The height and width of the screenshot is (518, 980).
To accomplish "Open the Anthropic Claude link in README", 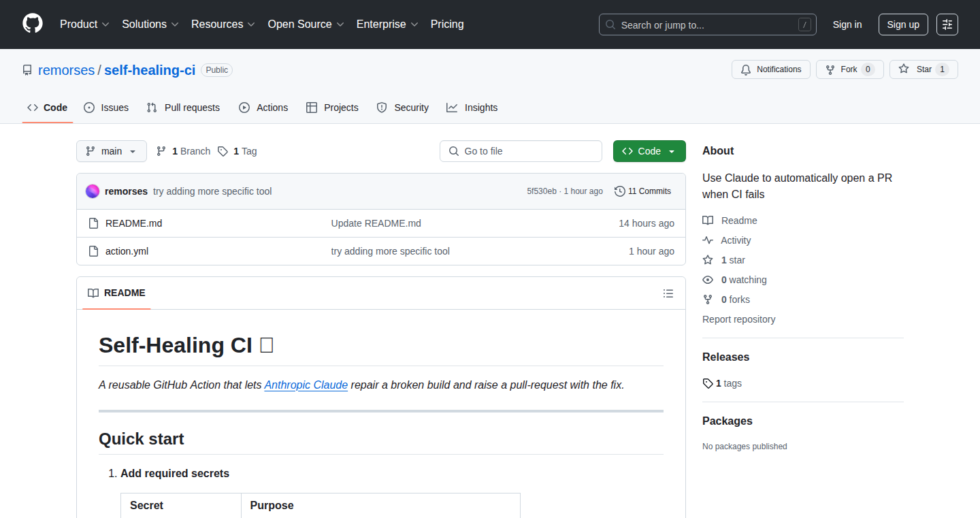I will point(306,385).
